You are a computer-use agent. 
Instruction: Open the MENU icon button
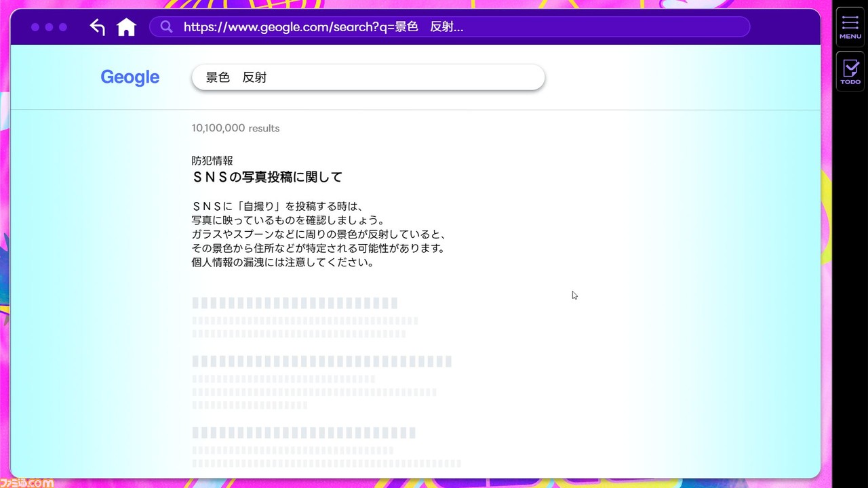coord(850,26)
